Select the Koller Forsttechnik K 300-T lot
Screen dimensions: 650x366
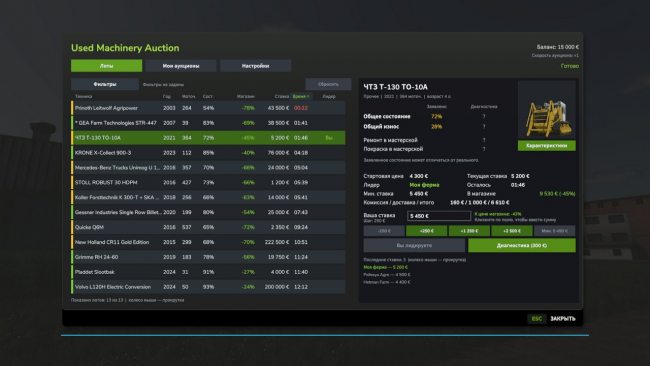pos(208,197)
